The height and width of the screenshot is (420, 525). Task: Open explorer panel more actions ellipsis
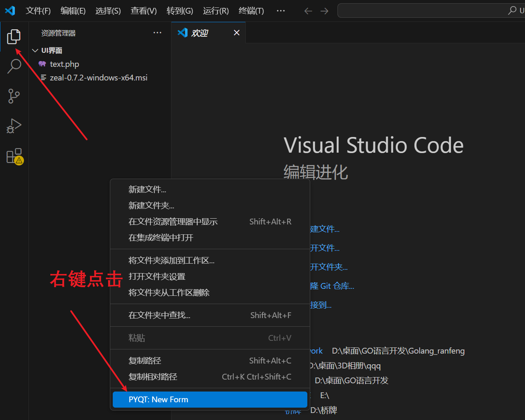(157, 33)
